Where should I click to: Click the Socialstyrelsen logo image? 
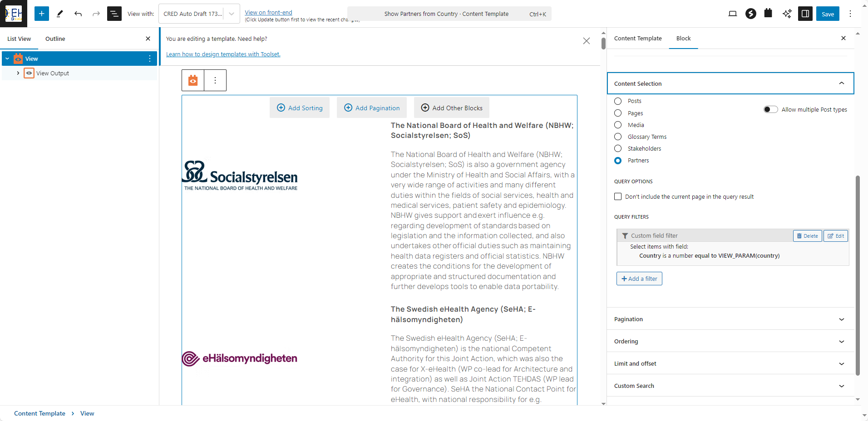coord(240,176)
